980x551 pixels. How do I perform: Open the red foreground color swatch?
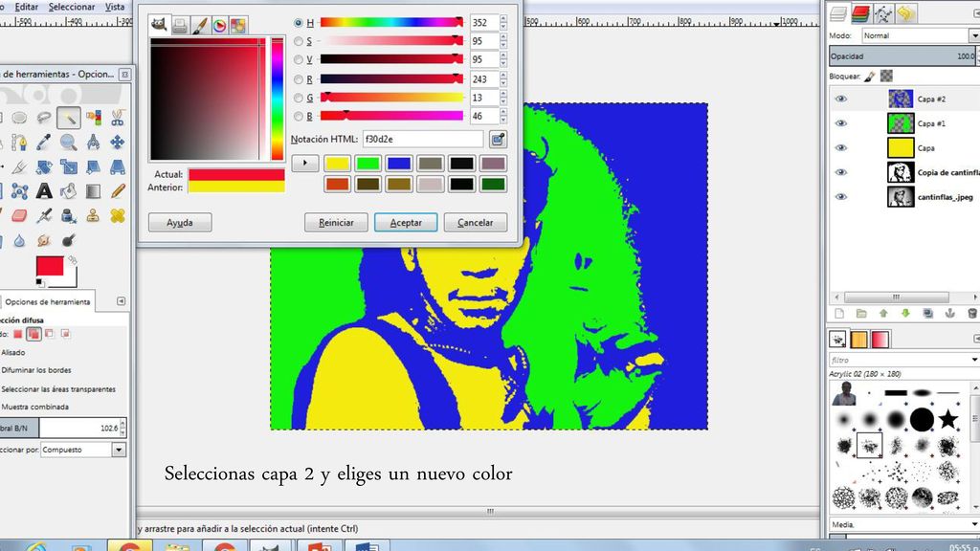(x=50, y=266)
